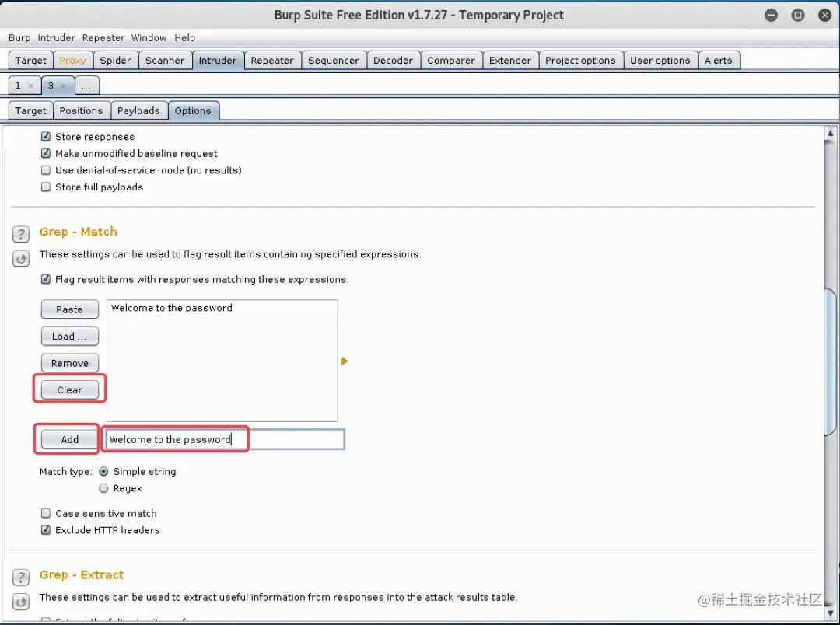Screen dimensions: 840x625
Task: Click the scrollbar up arrow
Action: 830,133
